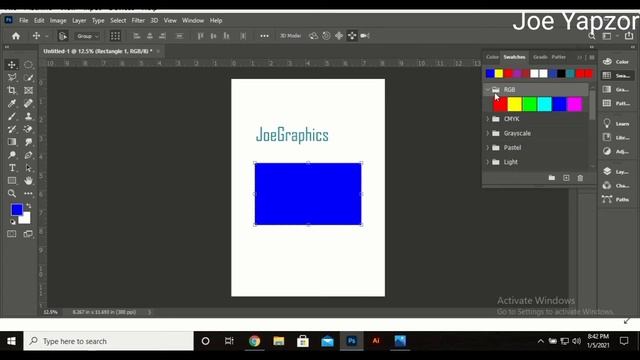Screen dimensions: 640x360
Task: Open the Move tool preset picker arrow
Action: tap(47, 36)
